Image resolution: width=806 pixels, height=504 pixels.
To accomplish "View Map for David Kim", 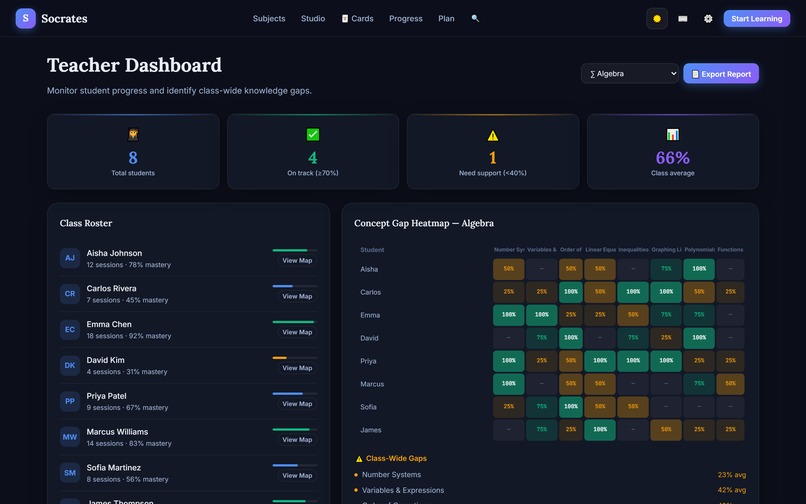I will 297,368.
